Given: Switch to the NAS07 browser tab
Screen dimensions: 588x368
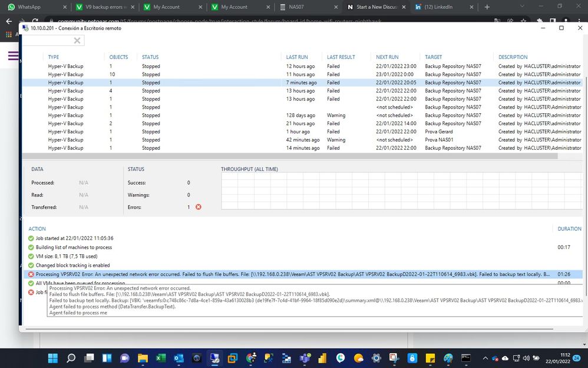Looking at the screenshot, I should point(309,7).
